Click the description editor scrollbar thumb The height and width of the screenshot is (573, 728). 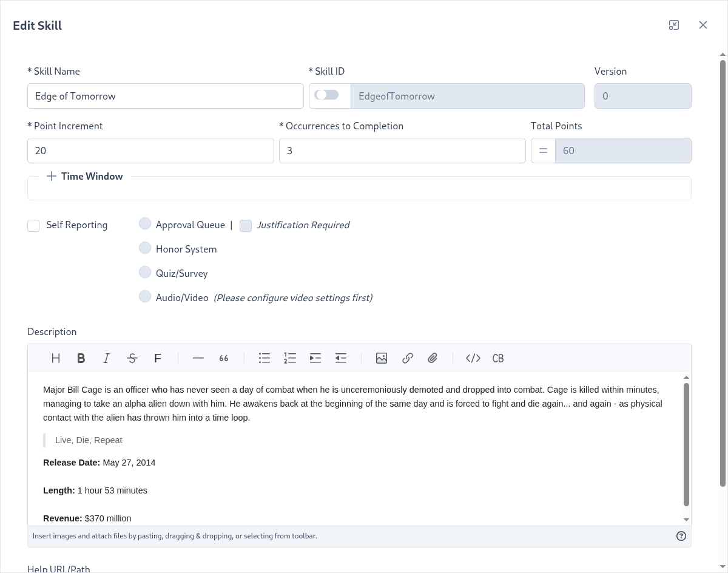(687, 444)
